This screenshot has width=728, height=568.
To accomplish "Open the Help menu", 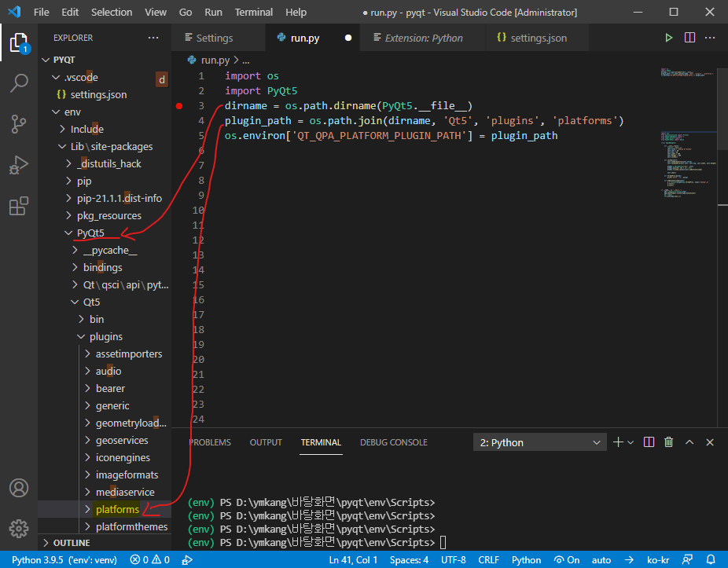I will pos(296,12).
